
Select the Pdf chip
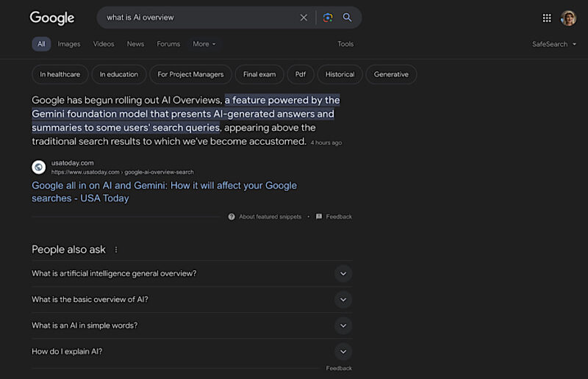click(x=301, y=74)
